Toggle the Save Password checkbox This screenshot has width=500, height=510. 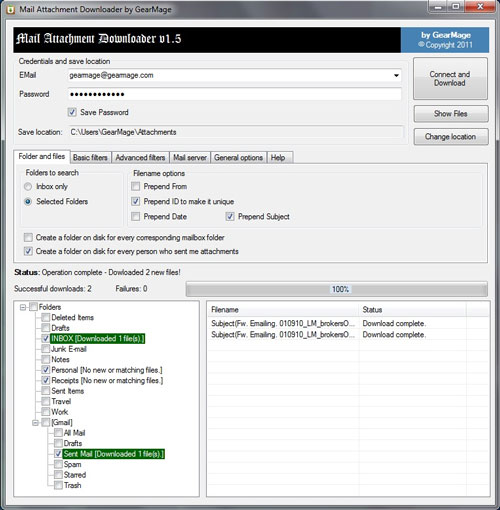click(x=72, y=112)
